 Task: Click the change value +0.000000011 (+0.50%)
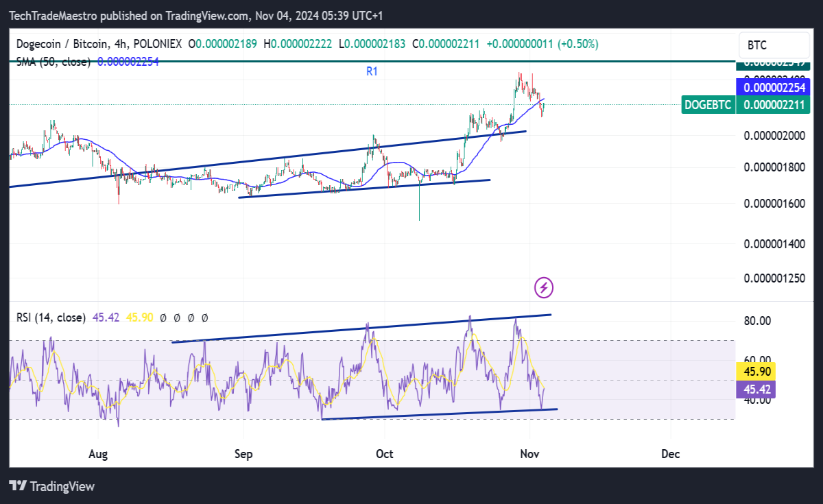[542, 44]
